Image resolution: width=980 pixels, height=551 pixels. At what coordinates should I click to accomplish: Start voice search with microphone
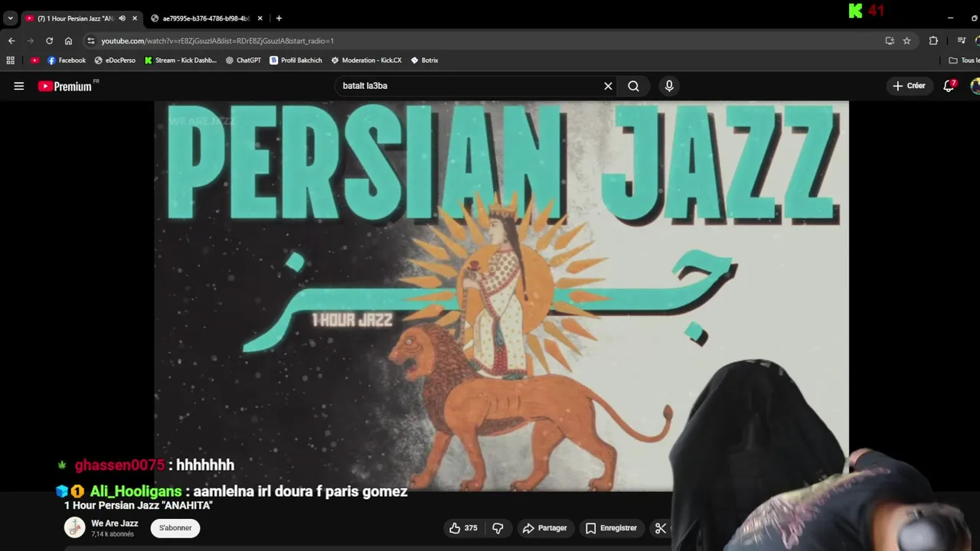pos(668,86)
